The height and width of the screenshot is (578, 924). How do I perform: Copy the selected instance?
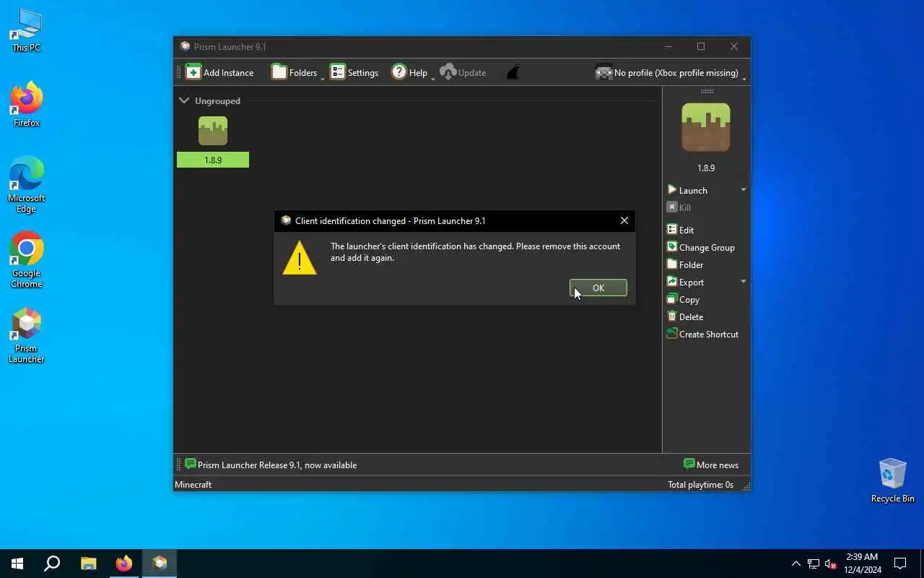click(x=683, y=299)
